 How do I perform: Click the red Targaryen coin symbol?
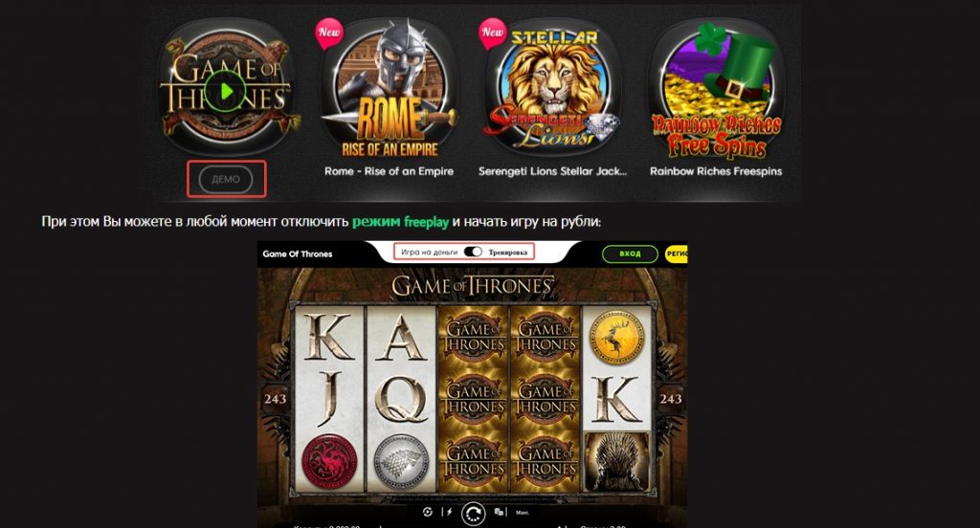pos(329,462)
